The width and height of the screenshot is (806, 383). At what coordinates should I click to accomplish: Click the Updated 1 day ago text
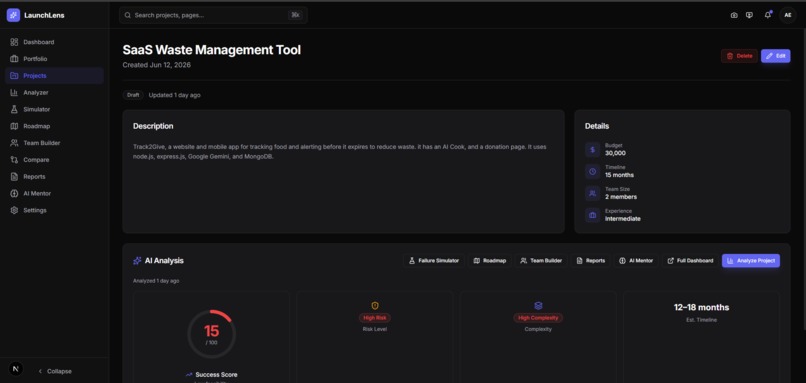click(175, 95)
